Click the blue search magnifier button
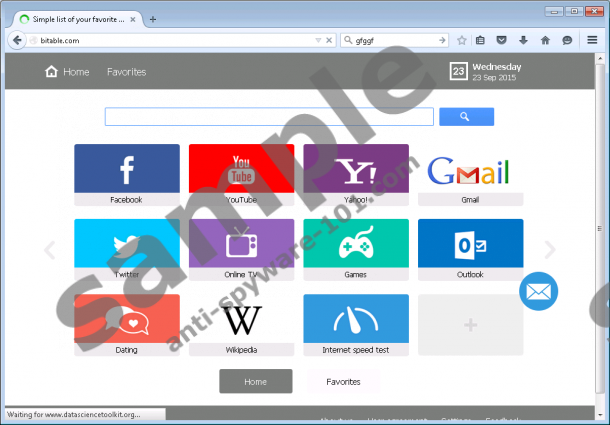The image size is (610, 425). [x=466, y=117]
